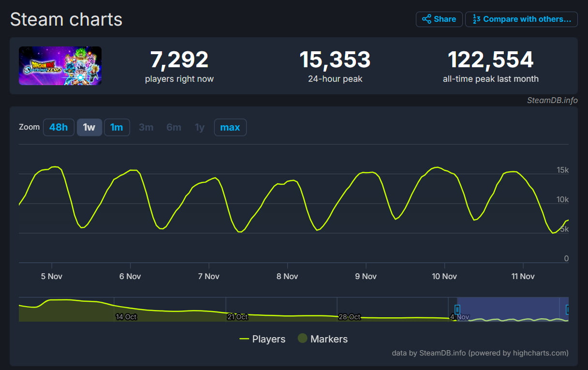The width and height of the screenshot is (588, 370).
Task: Click the "Zoom" label
Action: pos(29,127)
